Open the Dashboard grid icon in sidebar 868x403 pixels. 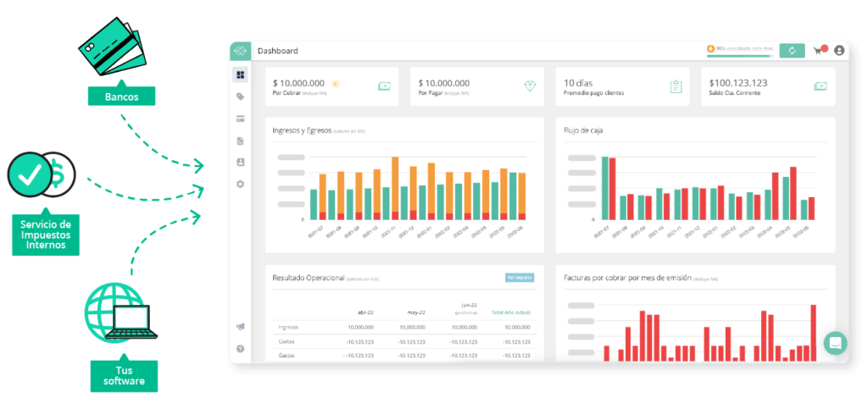(241, 75)
